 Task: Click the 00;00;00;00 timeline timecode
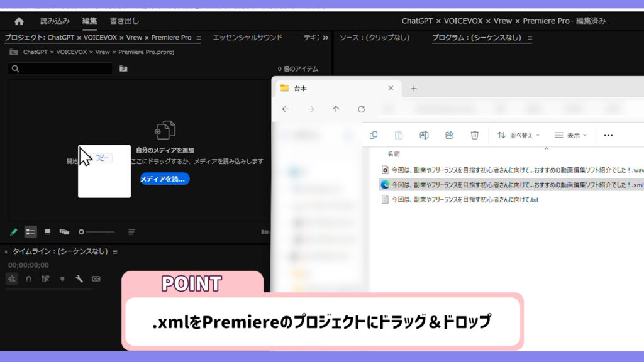point(28,265)
